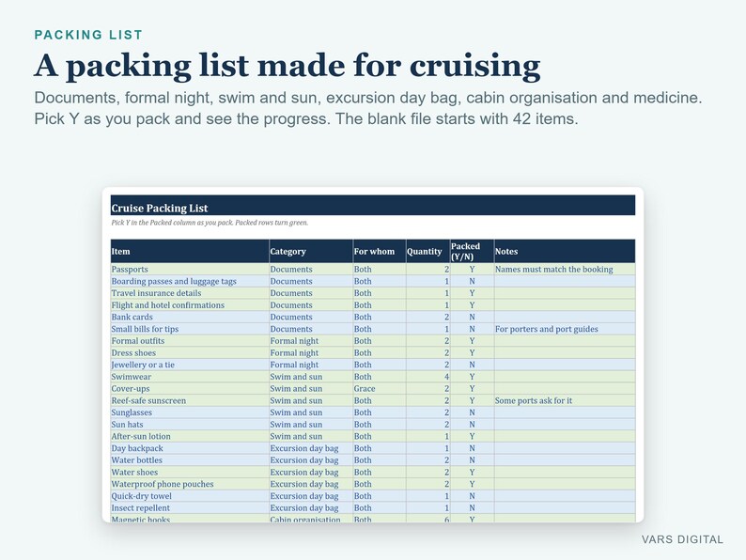This screenshot has width=746, height=560.
Task: Click the 'Waterproof phone pouches' cell
Action: coord(190,484)
